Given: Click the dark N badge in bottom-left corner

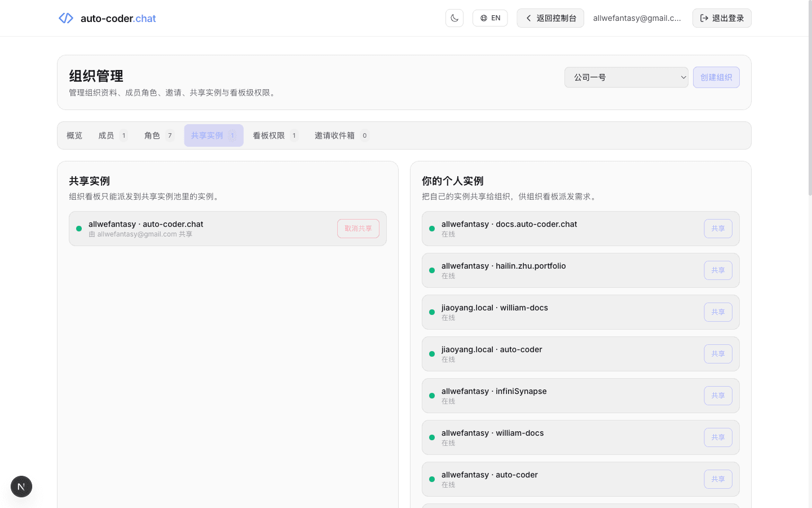Looking at the screenshot, I should [x=21, y=486].
